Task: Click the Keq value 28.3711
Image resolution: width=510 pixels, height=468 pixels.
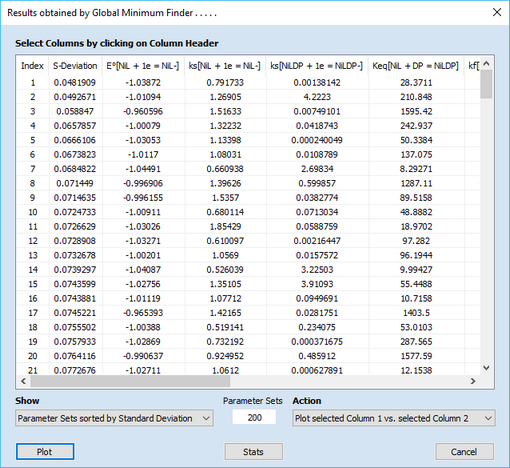Action: pyautogui.click(x=416, y=82)
